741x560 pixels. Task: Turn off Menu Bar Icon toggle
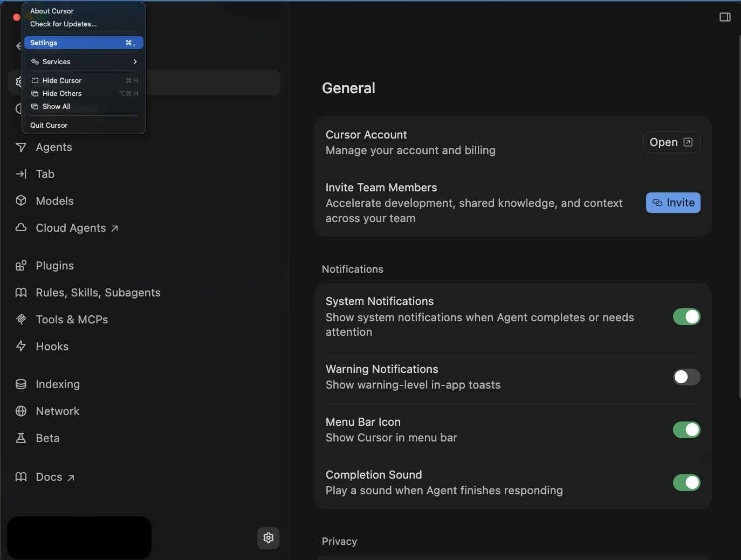click(687, 430)
